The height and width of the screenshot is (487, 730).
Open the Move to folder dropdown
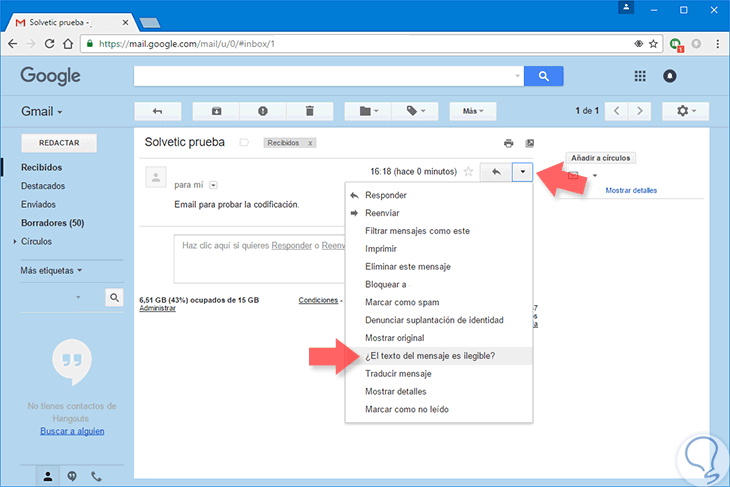368,111
